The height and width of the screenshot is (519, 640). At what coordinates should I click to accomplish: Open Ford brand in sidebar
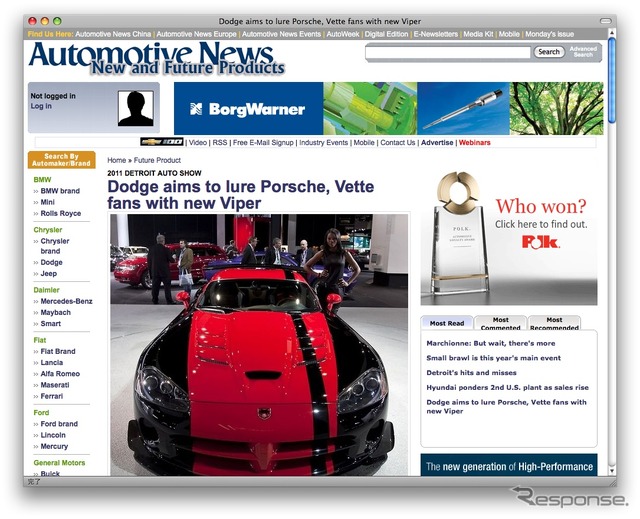(59, 424)
